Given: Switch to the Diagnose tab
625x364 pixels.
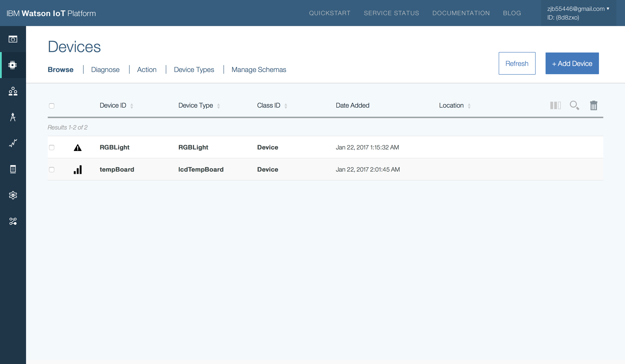Looking at the screenshot, I should pyautogui.click(x=105, y=70).
